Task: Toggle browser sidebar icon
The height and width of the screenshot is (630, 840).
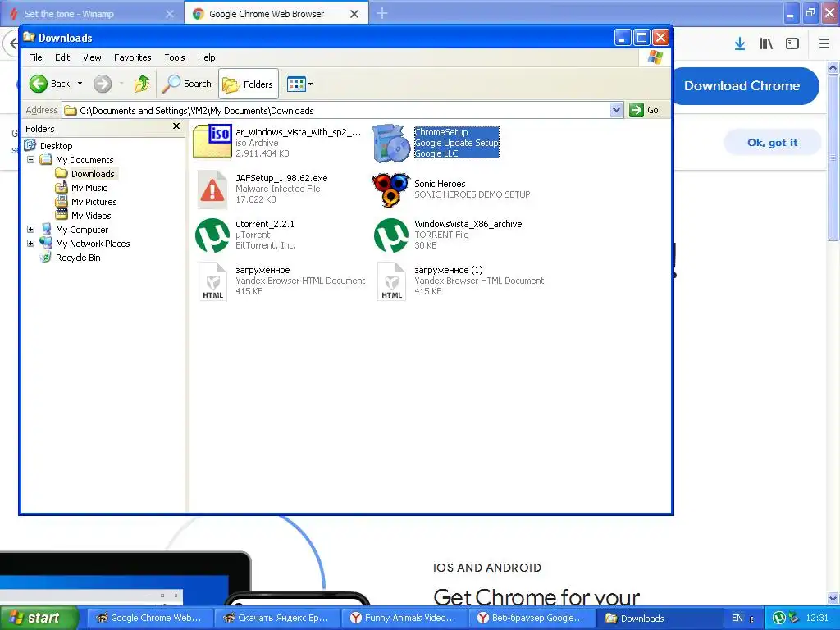Action: pyautogui.click(x=792, y=44)
